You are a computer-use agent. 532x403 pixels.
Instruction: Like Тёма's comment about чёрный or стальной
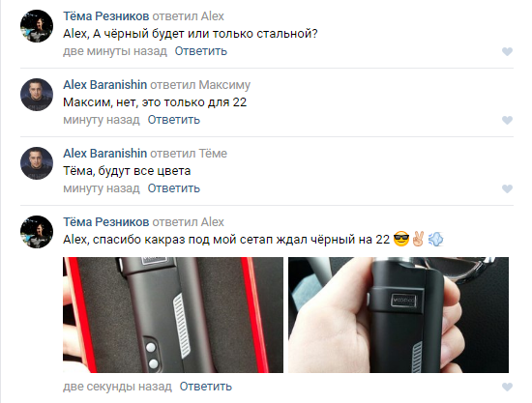507,51
